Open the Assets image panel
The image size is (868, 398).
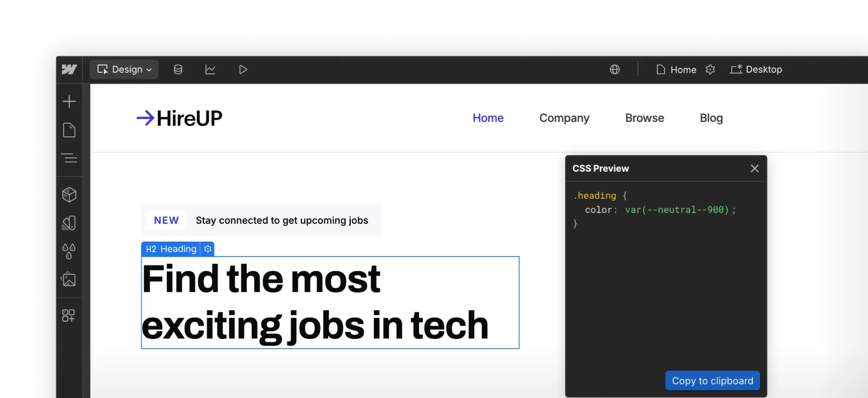click(69, 280)
